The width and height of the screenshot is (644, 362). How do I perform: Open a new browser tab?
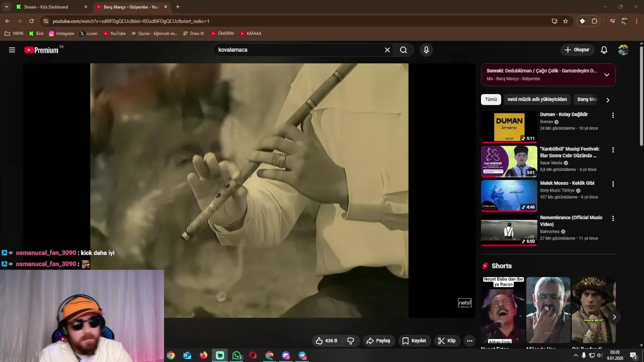(178, 7)
